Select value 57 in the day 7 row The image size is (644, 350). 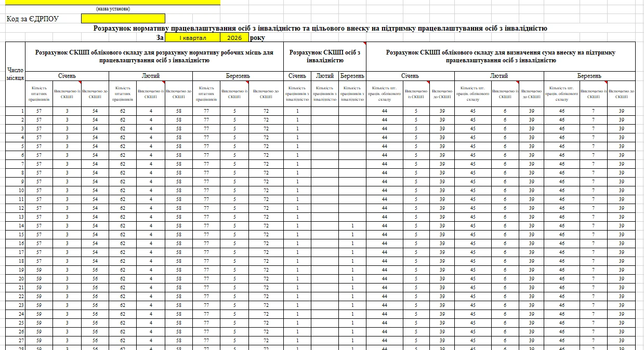(39, 164)
